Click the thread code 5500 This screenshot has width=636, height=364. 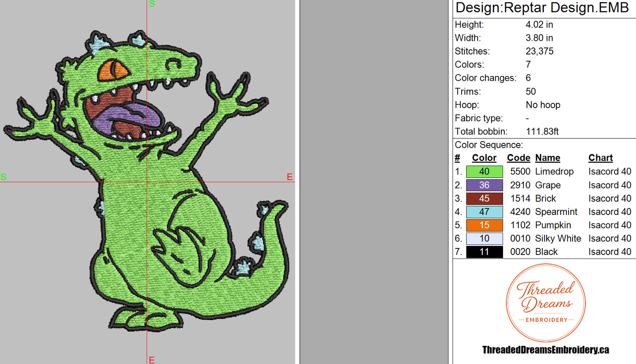pyautogui.click(x=520, y=172)
